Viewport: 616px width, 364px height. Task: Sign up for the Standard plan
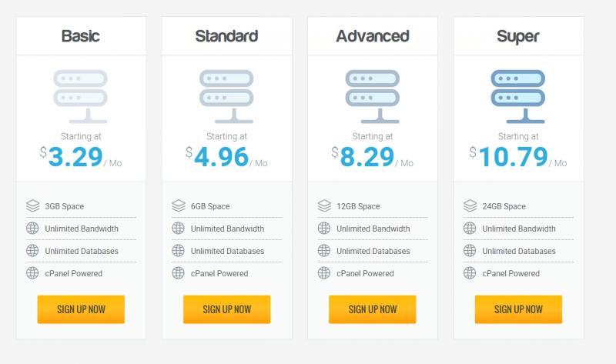tap(226, 309)
